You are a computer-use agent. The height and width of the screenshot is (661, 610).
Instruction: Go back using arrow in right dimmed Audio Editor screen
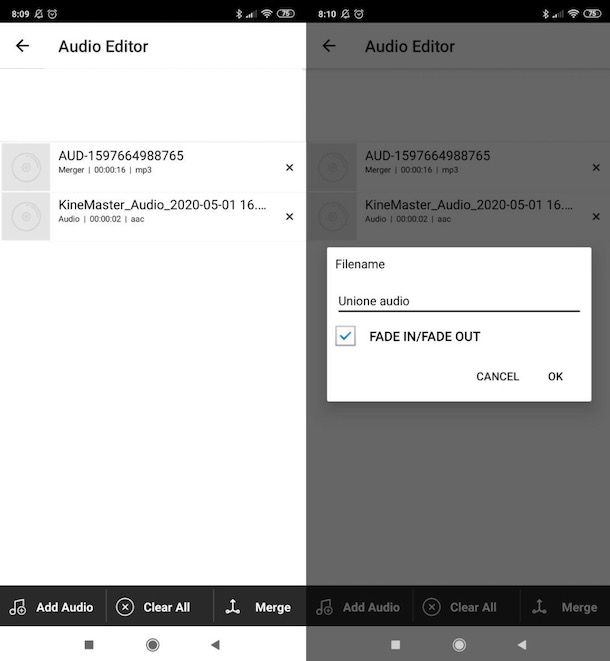(x=329, y=46)
